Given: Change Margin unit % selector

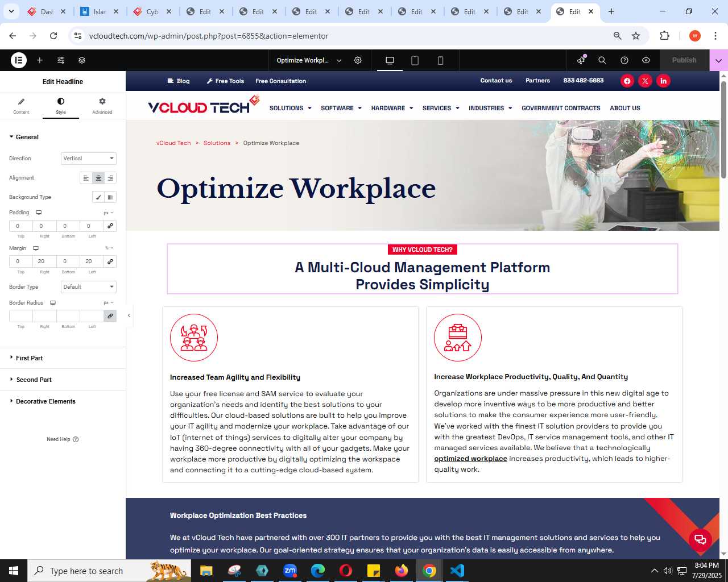Looking at the screenshot, I should (109, 248).
